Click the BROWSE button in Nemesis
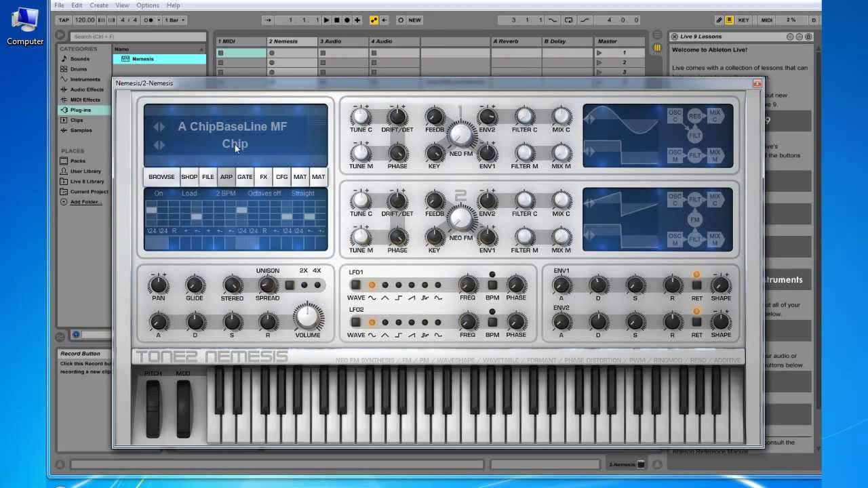 point(161,177)
